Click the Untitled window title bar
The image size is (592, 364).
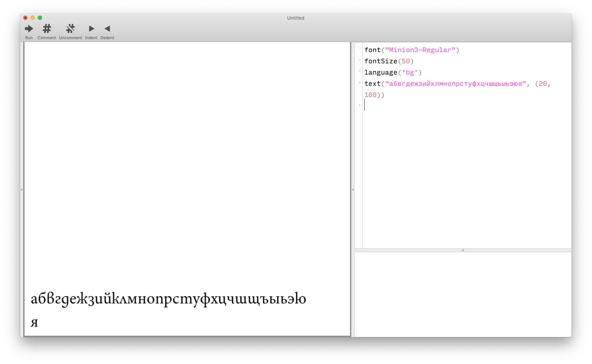tap(295, 17)
